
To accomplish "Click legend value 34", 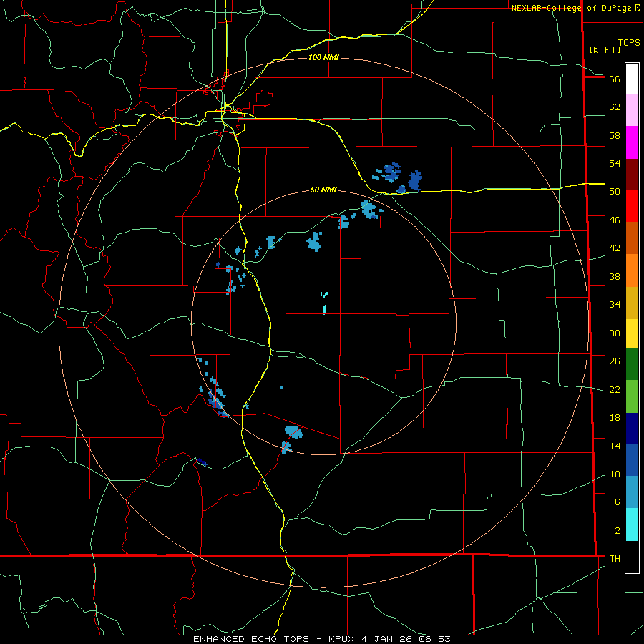I will pos(615,305).
